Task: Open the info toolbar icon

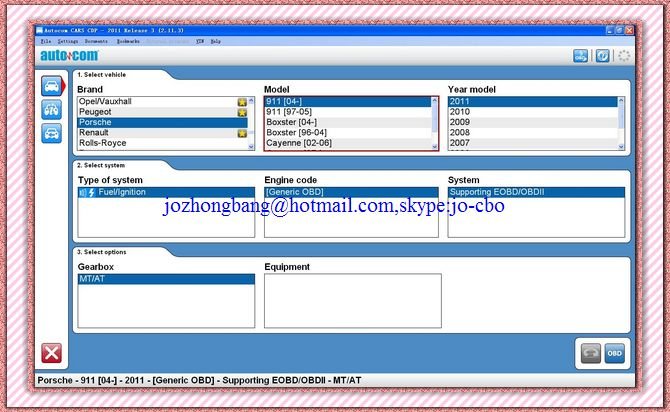Action: point(602,56)
